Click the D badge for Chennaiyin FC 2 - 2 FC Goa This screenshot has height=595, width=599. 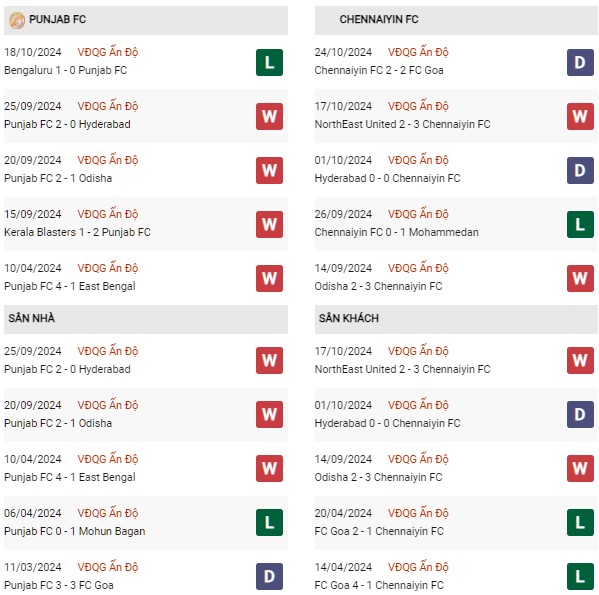click(x=580, y=63)
